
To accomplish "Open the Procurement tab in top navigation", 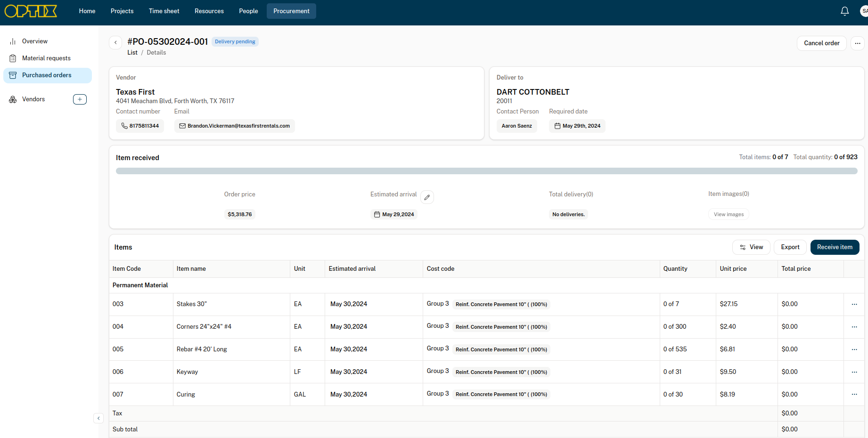I will (x=291, y=11).
